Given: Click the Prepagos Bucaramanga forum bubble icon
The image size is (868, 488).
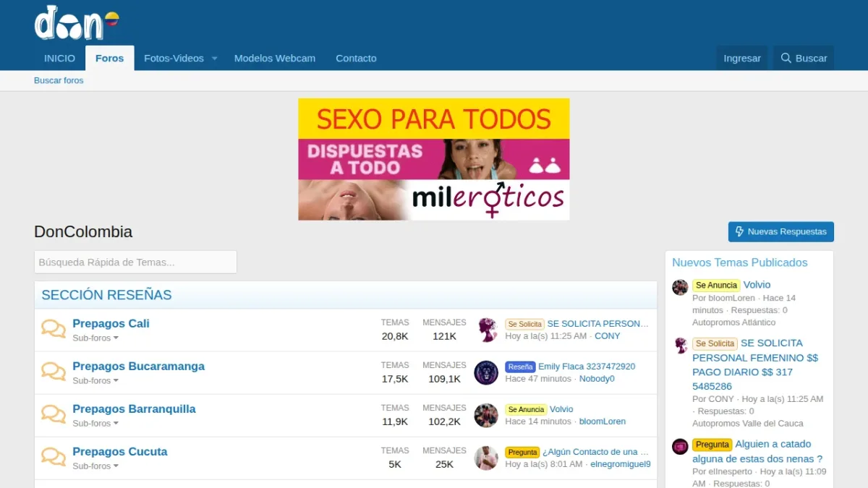Looking at the screenshot, I should [54, 372].
